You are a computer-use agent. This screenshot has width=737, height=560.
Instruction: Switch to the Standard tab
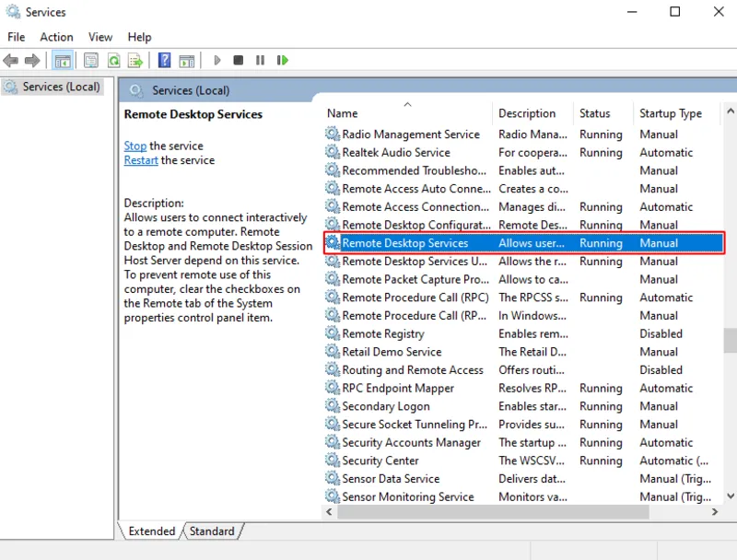pyautogui.click(x=213, y=531)
